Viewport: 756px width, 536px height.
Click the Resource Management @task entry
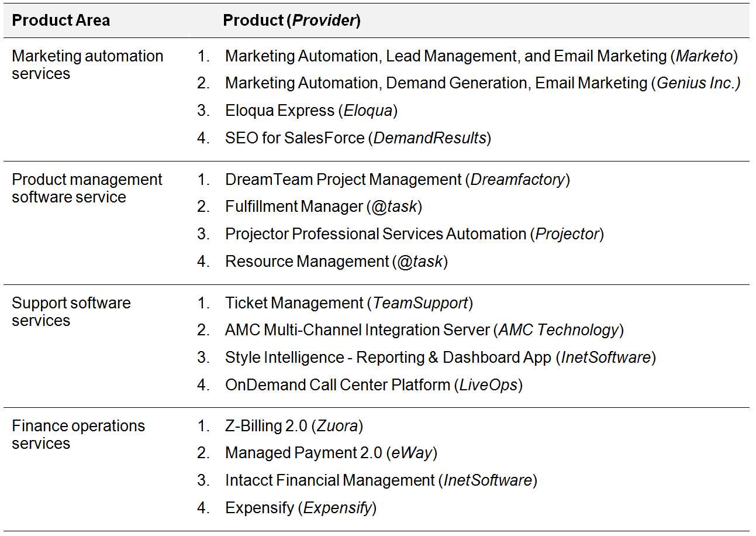coord(336,261)
